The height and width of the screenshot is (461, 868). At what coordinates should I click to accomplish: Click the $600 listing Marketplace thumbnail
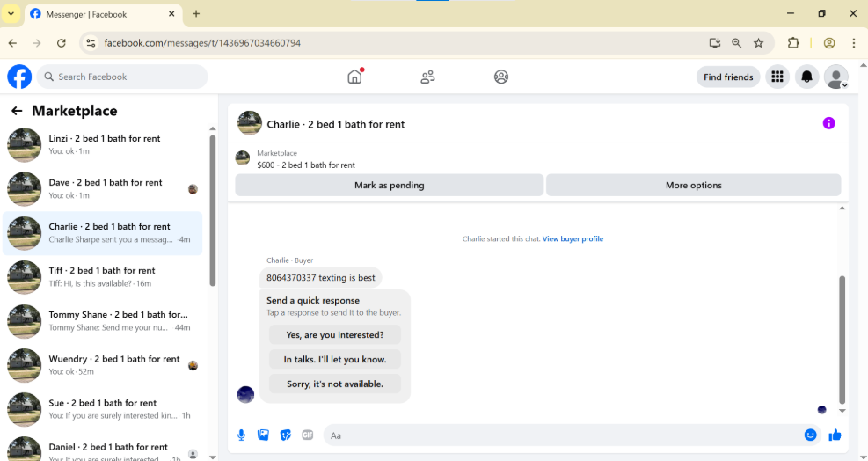click(x=243, y=158)
